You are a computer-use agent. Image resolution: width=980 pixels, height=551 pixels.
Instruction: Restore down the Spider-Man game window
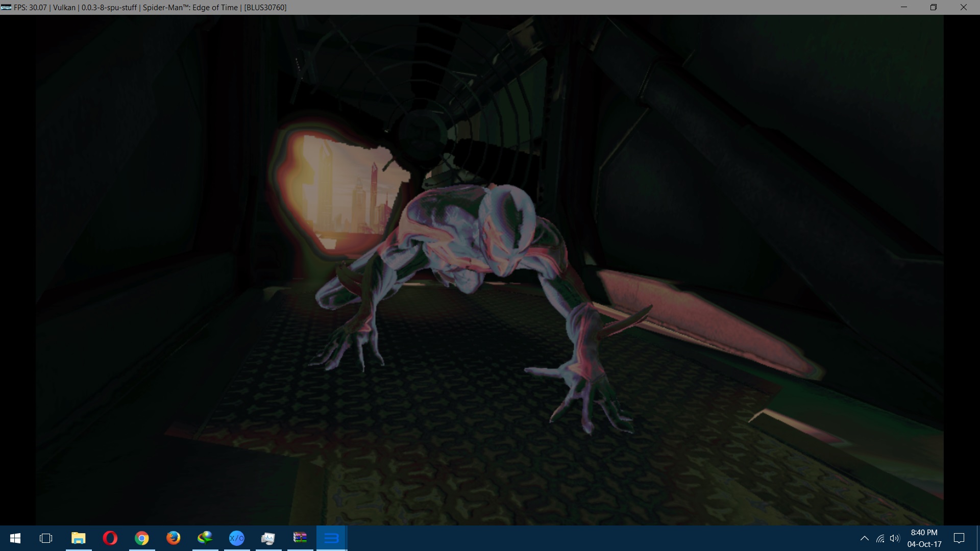pos(933,7)
